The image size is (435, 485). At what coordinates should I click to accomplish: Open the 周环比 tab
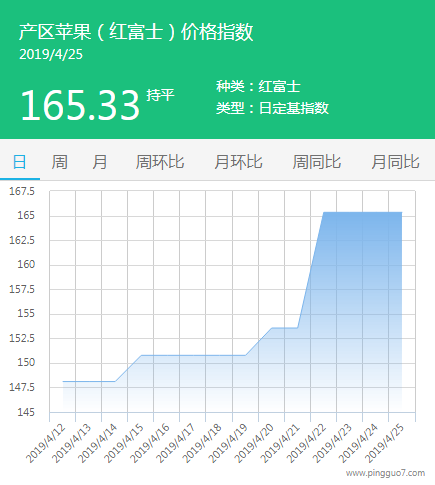tap(160, 162)
